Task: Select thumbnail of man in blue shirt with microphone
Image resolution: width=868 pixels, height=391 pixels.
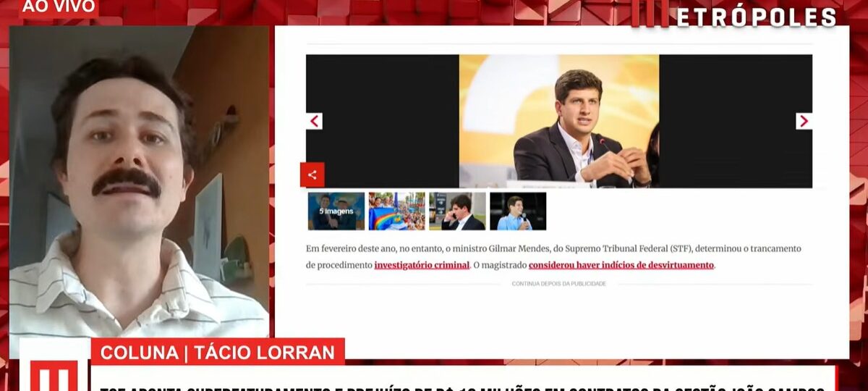Action: coord(518,211)
